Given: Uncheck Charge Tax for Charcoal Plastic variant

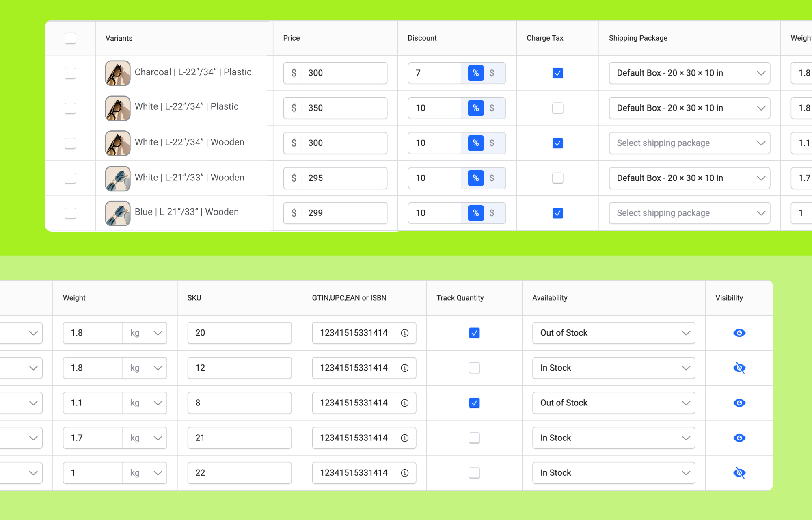Looking at the screenshot, I should click(557, 73).
